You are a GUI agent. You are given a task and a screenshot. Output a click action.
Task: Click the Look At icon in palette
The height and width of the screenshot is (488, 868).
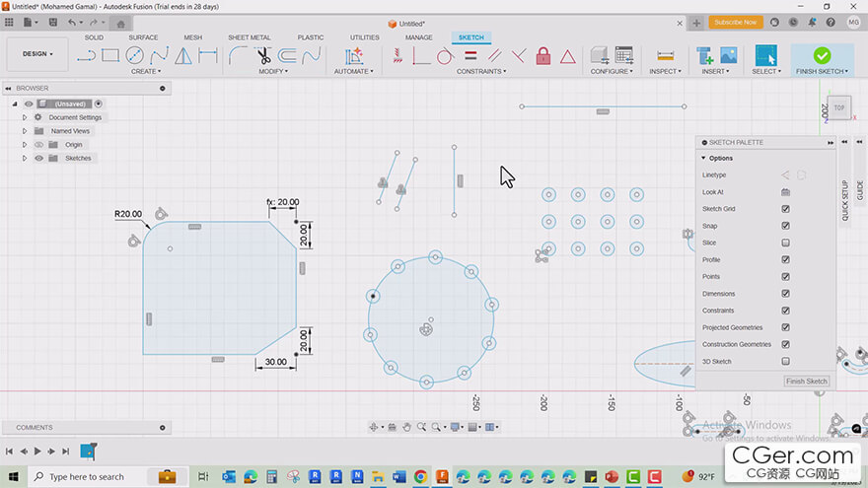pos(785,192)
